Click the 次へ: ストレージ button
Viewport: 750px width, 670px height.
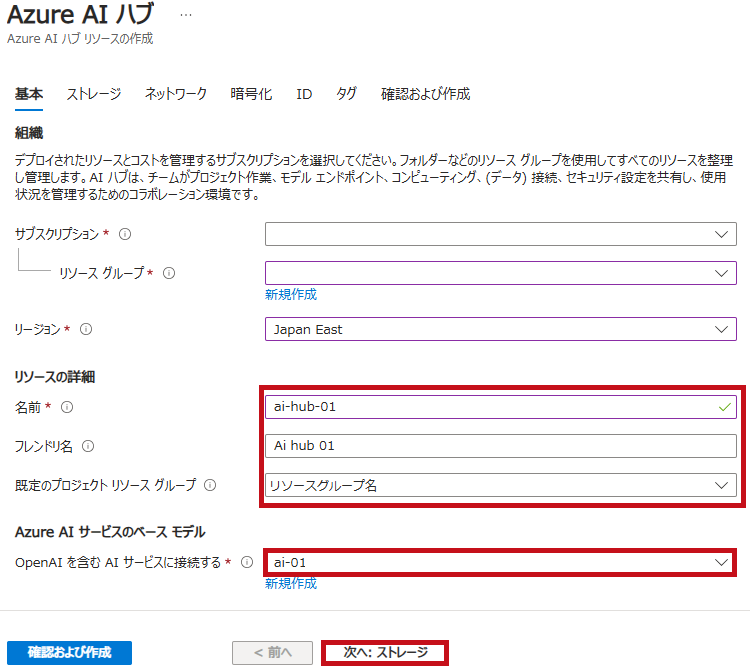pyautogui.click(x=385, y=653)
